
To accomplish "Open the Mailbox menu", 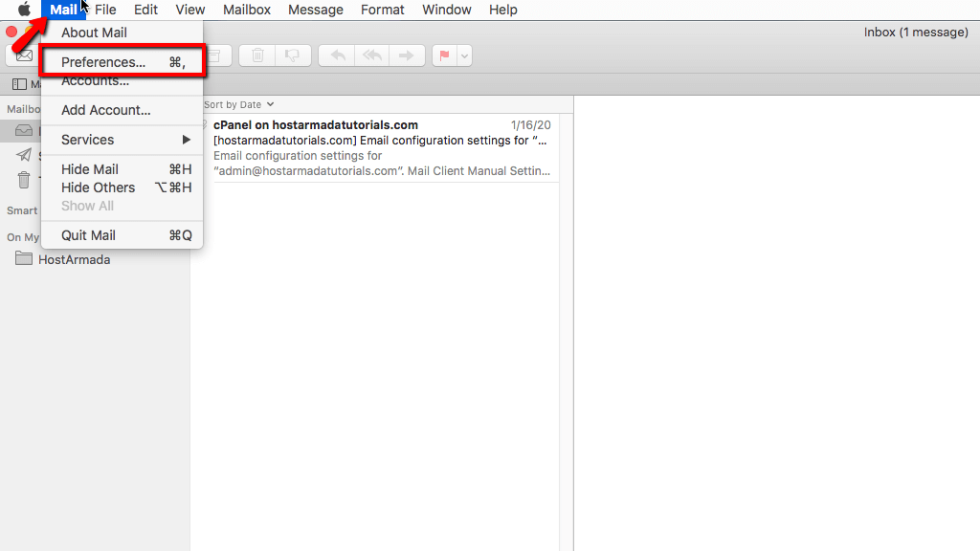I will coord(247,10).
